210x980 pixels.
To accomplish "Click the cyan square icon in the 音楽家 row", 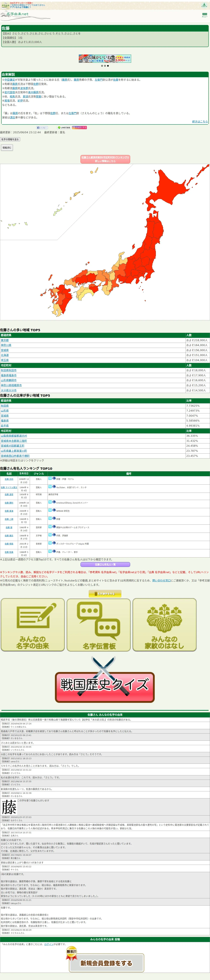I will click(50, 543).
